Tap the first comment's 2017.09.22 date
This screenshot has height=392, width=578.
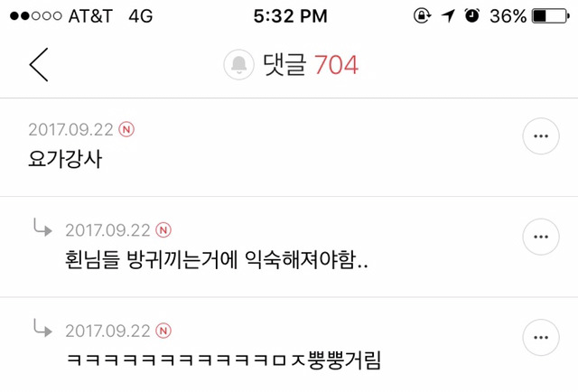point(70,130)
